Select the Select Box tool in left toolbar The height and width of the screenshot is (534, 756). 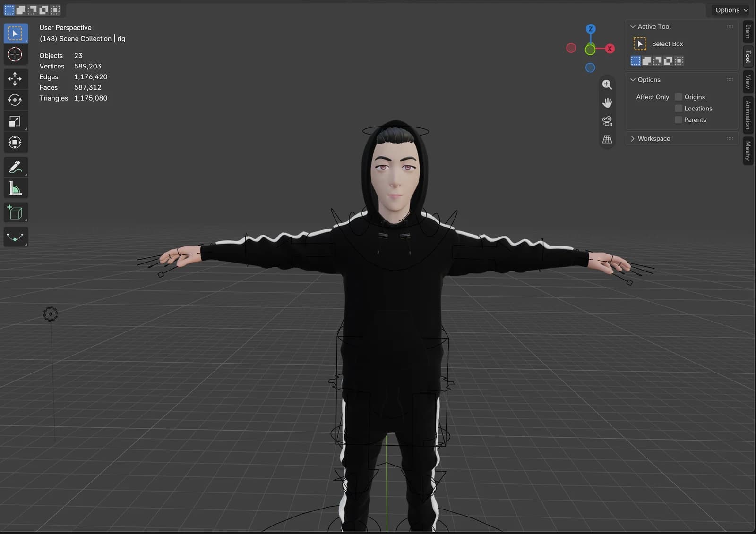[x=15, y=34]
